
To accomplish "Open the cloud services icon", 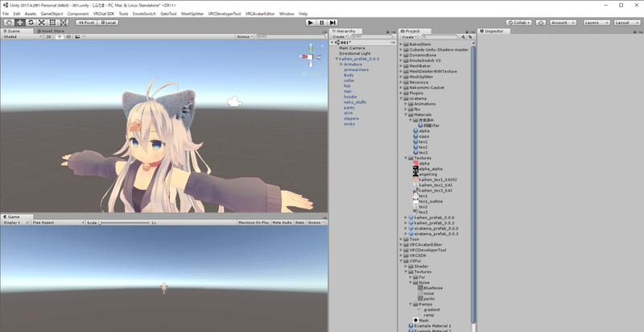I will [x=541, y=23].
